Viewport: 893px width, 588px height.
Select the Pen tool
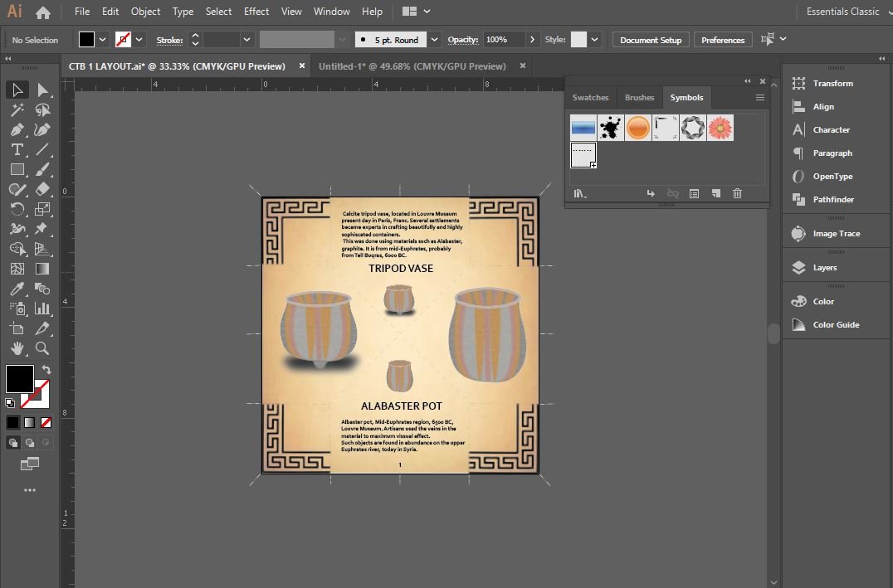(17, 129)
